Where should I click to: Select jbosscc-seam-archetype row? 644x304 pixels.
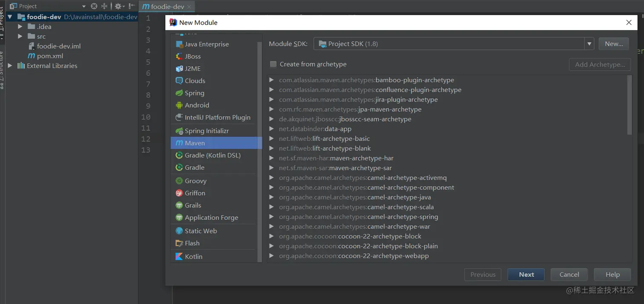(447, 119)
